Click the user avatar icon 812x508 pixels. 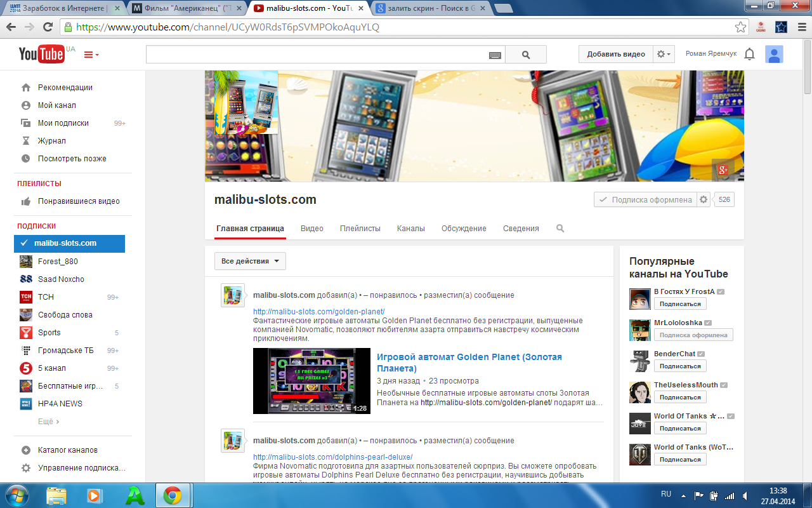[x=774, y=54]
